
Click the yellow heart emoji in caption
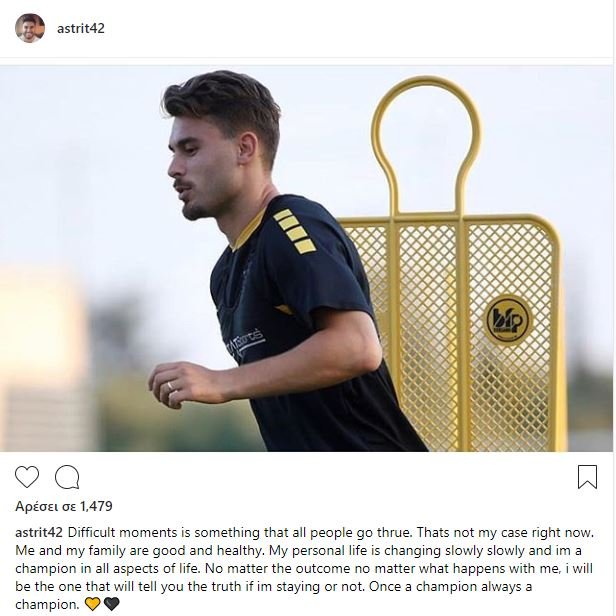(93, 604)
